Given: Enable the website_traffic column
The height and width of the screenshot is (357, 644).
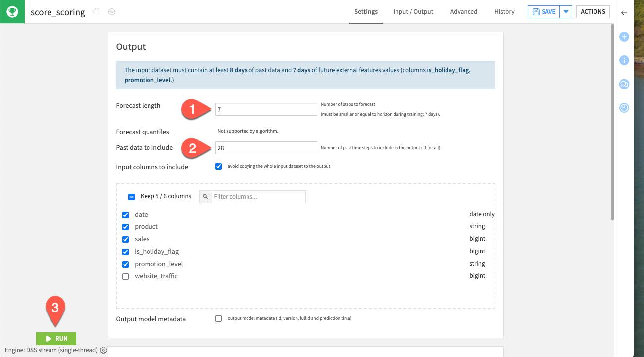Looking at the screenshot, I should click(125, 276).
